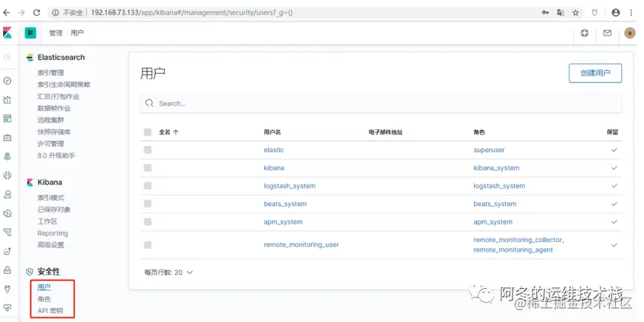Open 索引管理 in Elasticsearch section

51,72
